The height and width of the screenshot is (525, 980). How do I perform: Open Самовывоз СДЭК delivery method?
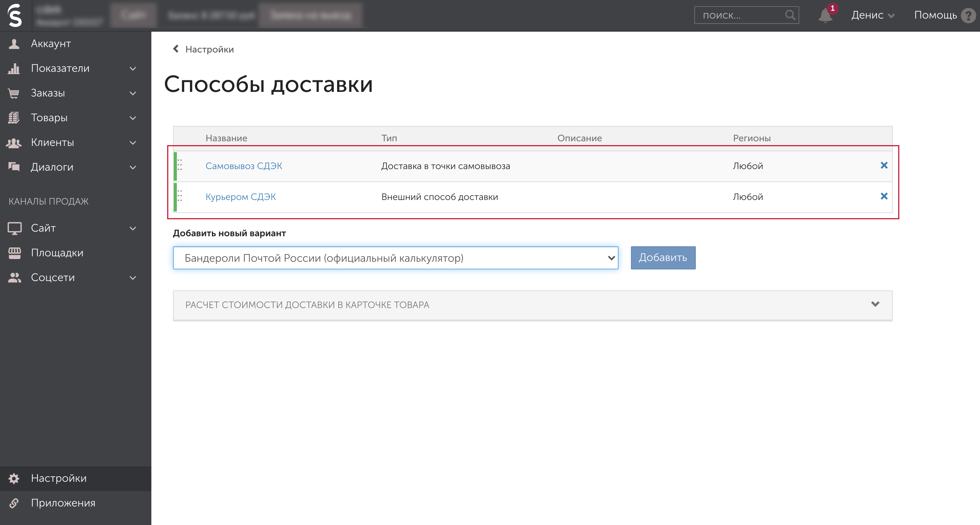pos(244,166)
